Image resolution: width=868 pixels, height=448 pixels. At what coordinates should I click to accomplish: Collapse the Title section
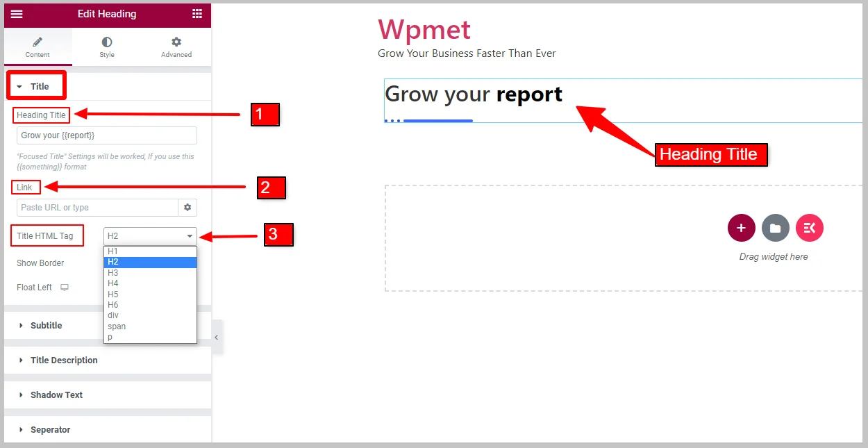(36, 86)
